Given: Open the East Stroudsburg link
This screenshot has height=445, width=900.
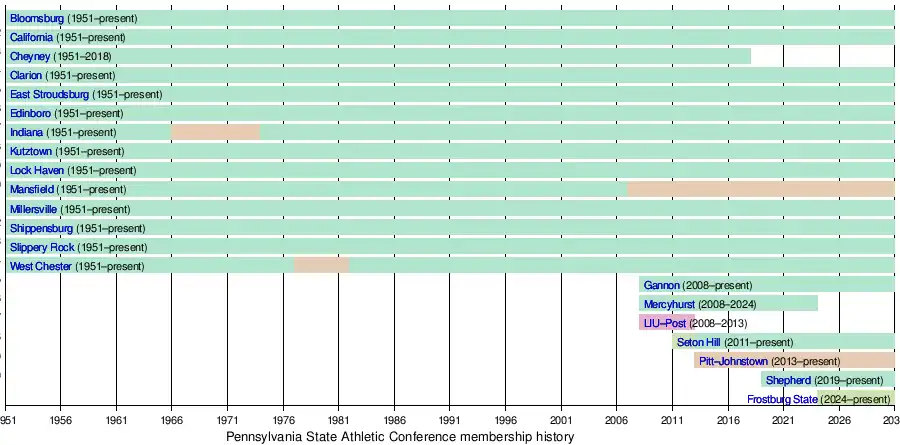Looking at the screenshot, I should point(49,95).
